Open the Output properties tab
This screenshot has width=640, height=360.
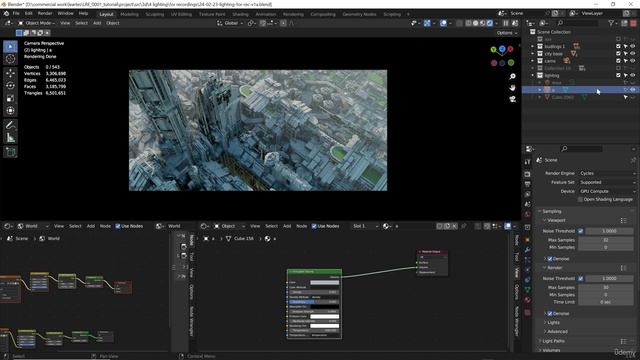(527, 184)
